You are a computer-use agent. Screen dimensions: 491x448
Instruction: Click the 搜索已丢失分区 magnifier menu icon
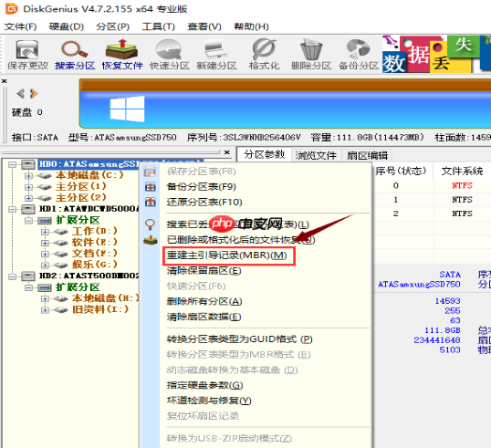151,224
